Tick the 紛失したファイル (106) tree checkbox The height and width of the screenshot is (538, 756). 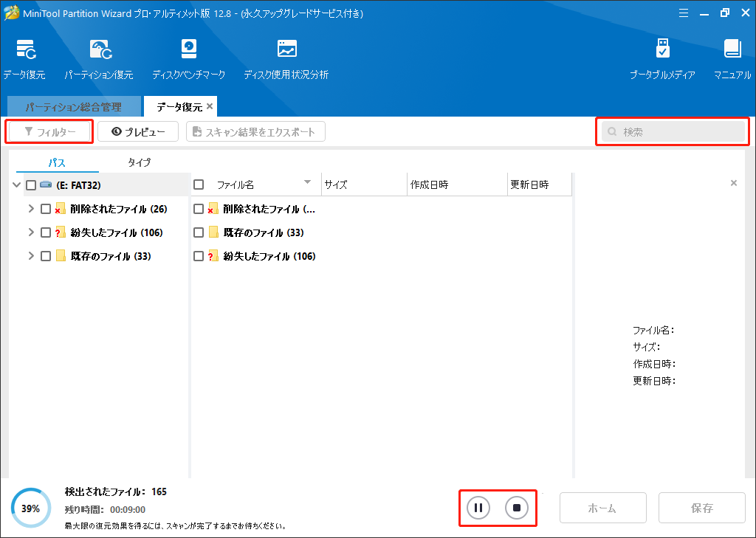(46, 232)
